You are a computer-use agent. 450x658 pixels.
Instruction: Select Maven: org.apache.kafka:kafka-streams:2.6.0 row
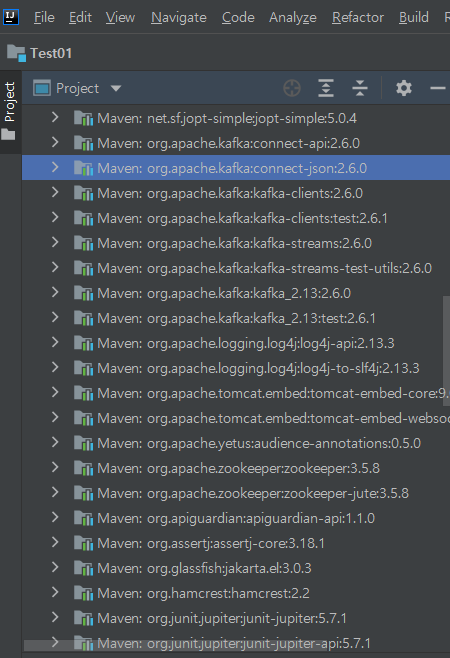tap(236, 243)
